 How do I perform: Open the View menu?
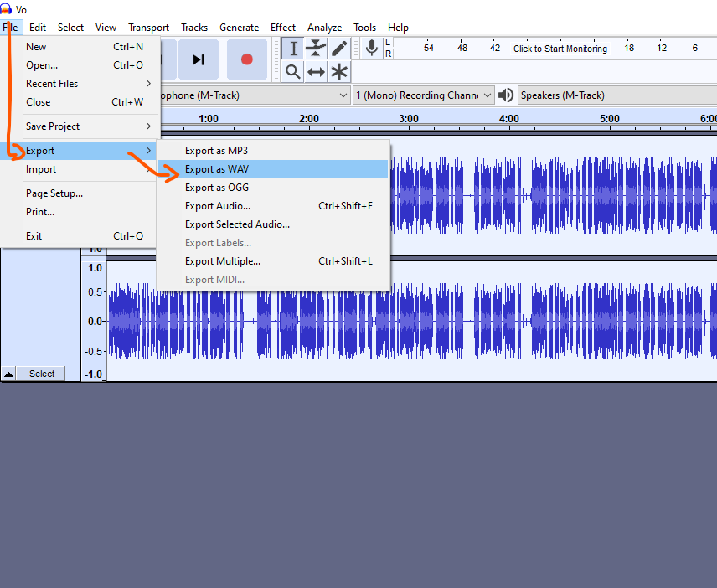[x=106, y=28]
